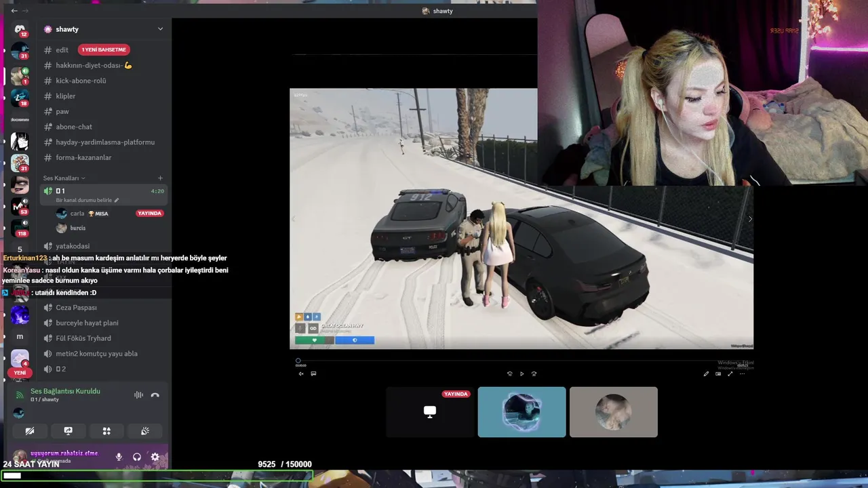The height and width of the screenshot is (488, 868).
Task: Open server icon with badge 118
Action: coord(20,227)
